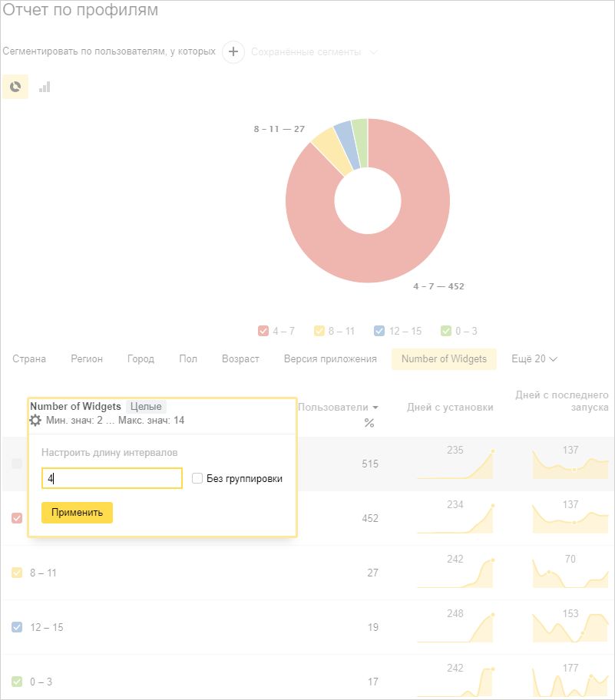Click the install days sparkline showing 235
Viewport: 615px width, 700px height.
point(455,463)
